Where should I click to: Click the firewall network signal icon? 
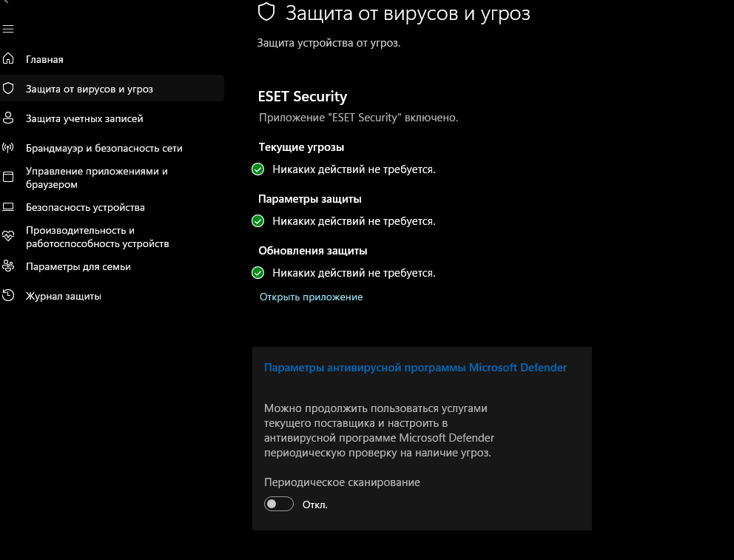tap(8, 148)
